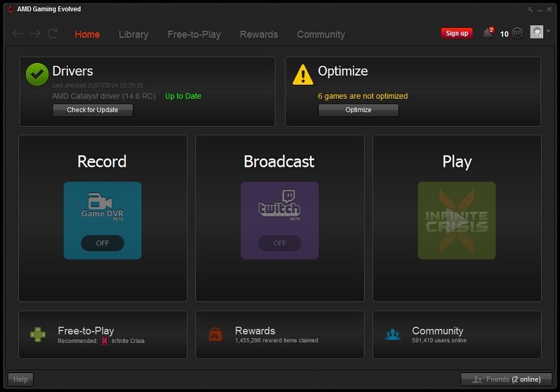Go forward with the right arrow icon
560x392 pixels.
click(x=35, y=34)
